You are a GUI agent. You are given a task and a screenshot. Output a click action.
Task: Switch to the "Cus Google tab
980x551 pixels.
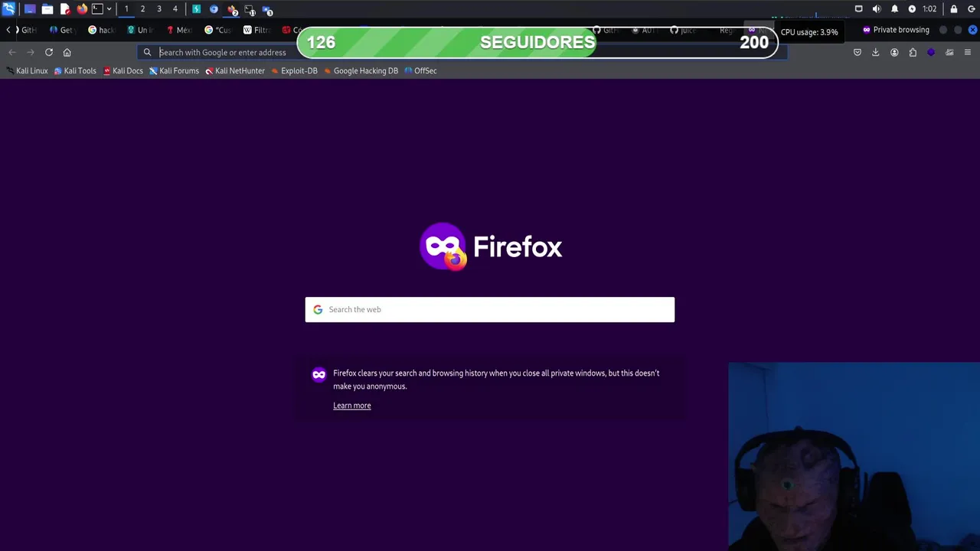(x=219, y=30)
